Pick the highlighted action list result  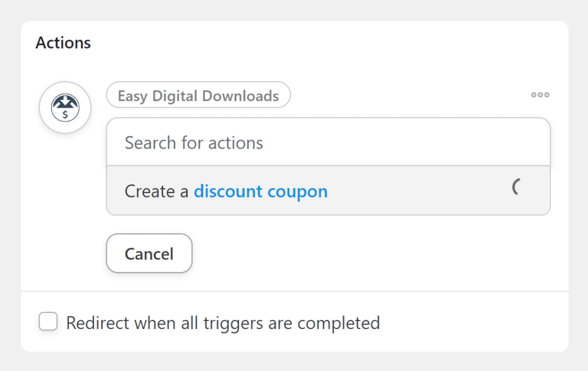coord(328,191)
